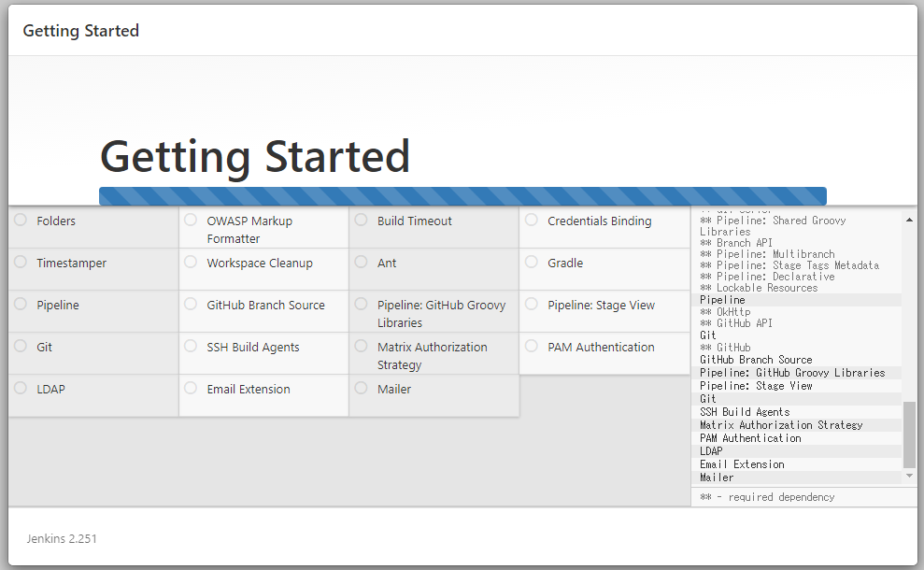The height and width of the screenshot is (570, 924).
Task: Click the status circle beside Gradle
Action: pyautogui.click(x=532, y=262)
